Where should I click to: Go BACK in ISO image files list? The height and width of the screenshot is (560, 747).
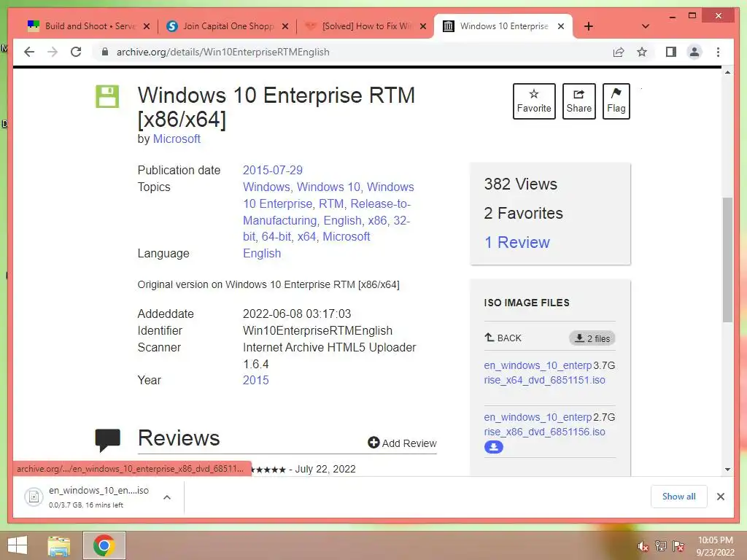[503, 338]
